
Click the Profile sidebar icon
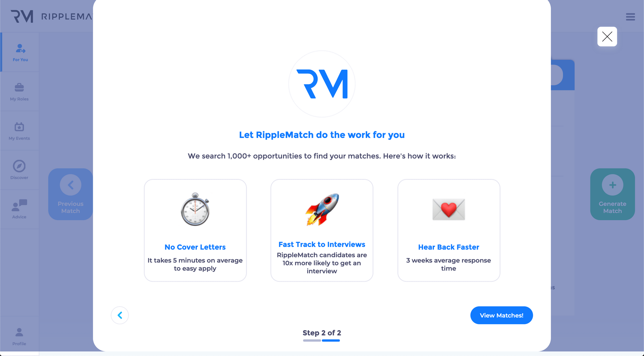tap(19, 335)
